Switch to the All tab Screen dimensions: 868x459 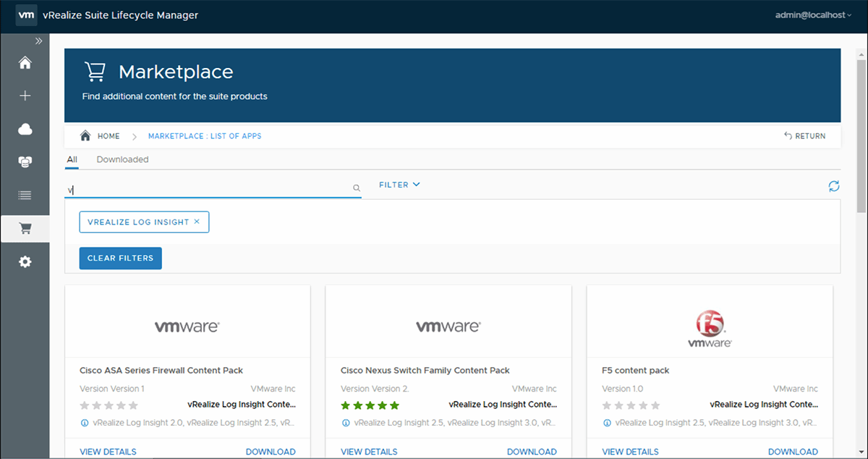click(x=72, y=159)
